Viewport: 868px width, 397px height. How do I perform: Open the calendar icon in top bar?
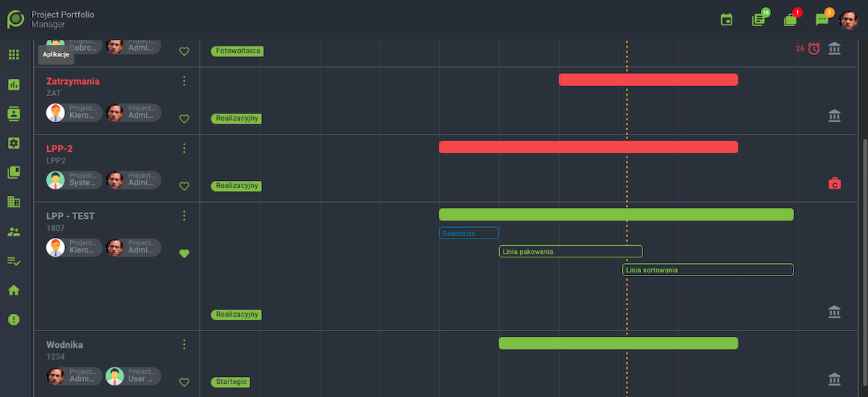point(727,20)
